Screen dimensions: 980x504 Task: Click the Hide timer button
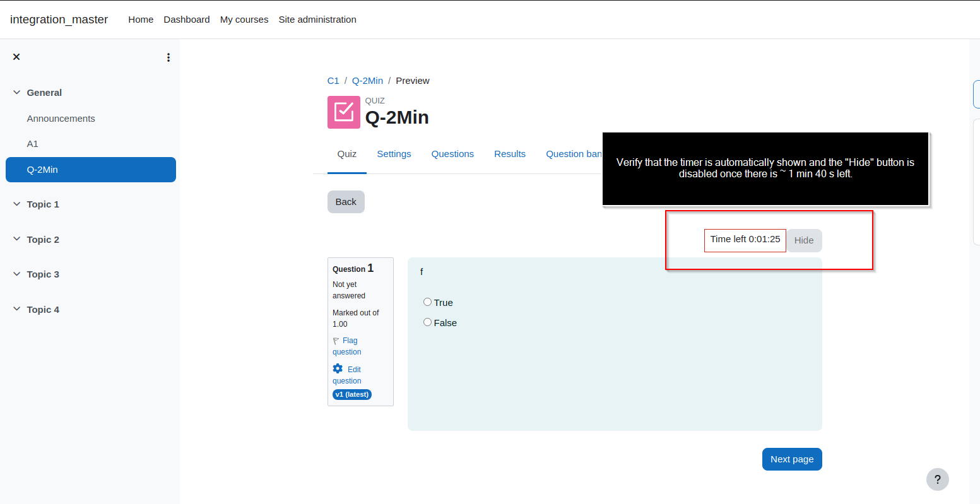point(804,240)
